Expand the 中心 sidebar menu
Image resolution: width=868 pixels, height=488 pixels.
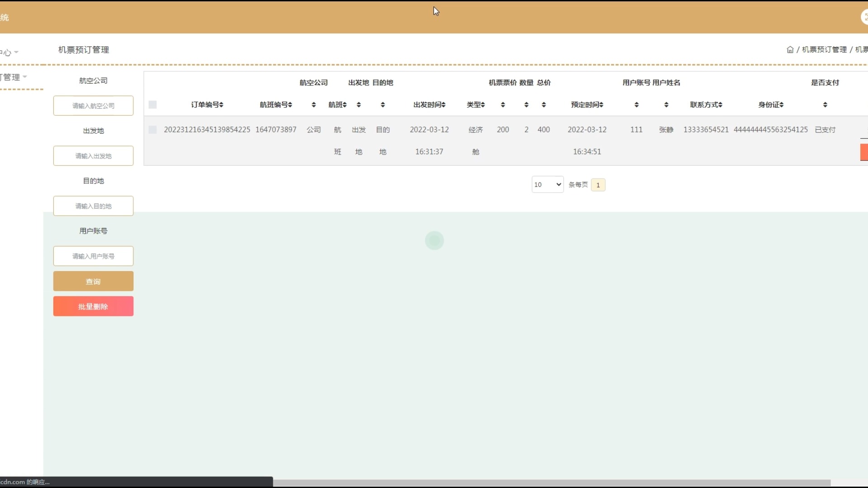pos(9,52)
